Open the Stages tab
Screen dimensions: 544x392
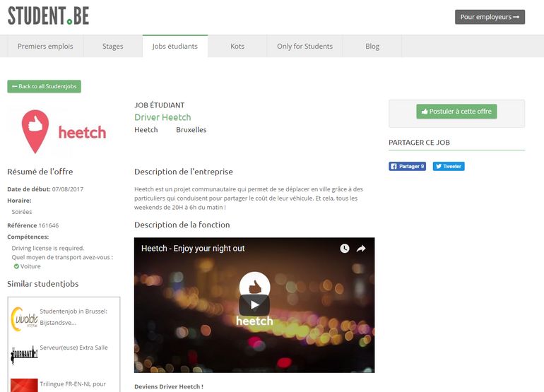[x=113, y=46]
